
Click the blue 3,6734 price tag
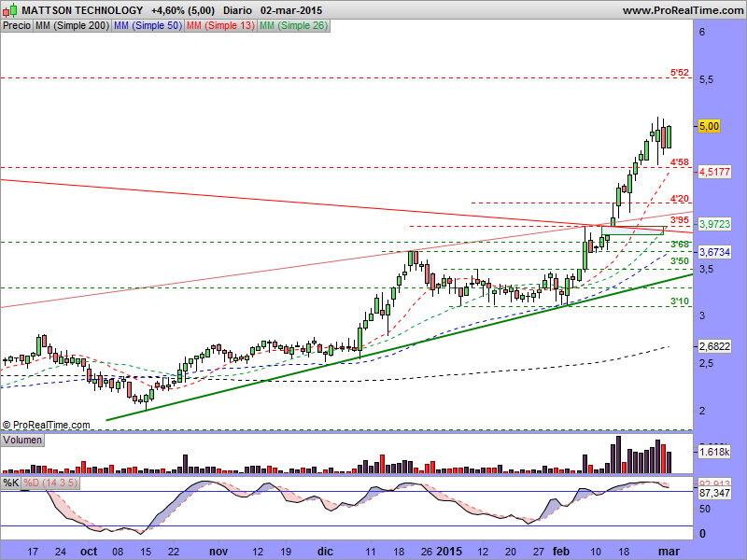pos(714,252)
